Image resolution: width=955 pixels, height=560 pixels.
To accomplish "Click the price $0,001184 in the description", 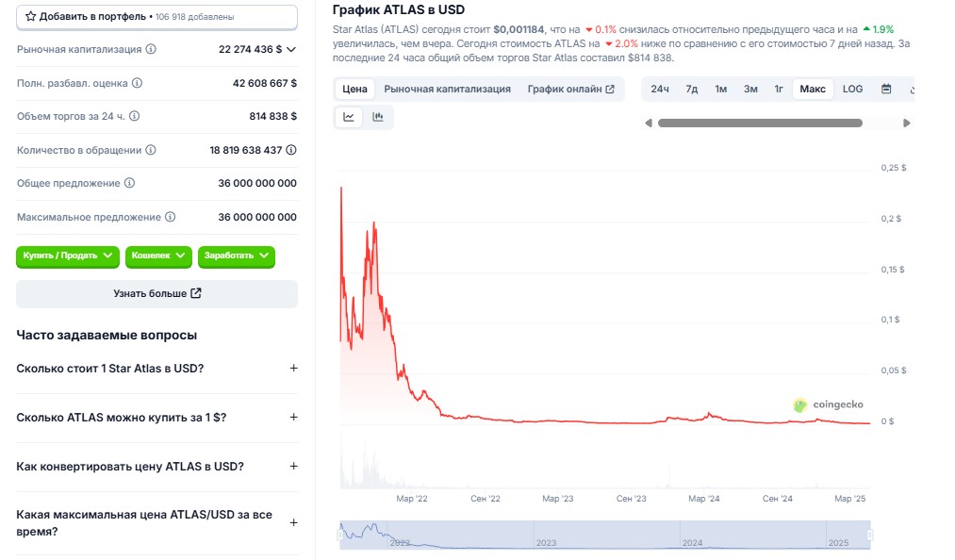I will coord(519,29).
